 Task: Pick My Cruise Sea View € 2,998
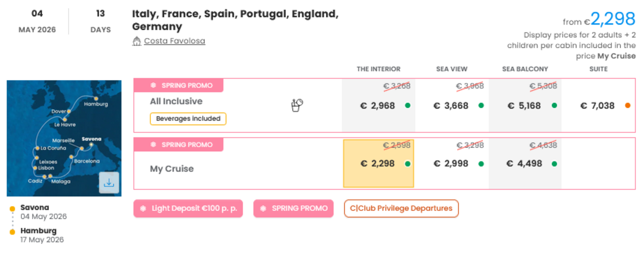451,164
